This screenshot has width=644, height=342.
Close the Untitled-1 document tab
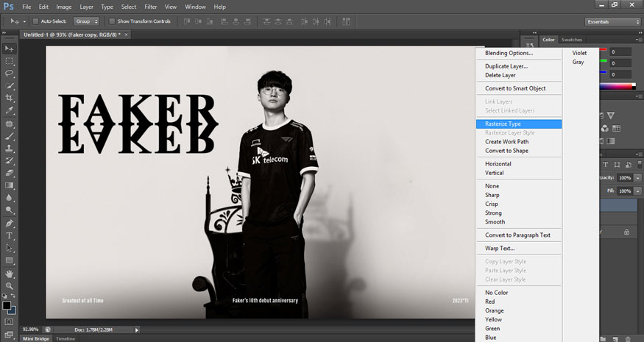(x=126, y=35)
